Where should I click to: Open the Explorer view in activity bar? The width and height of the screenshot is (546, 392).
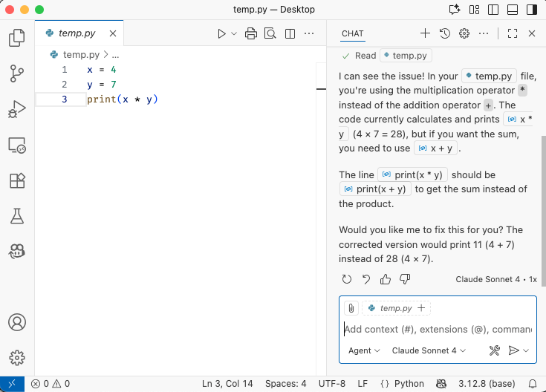click(x=16, y=39)
